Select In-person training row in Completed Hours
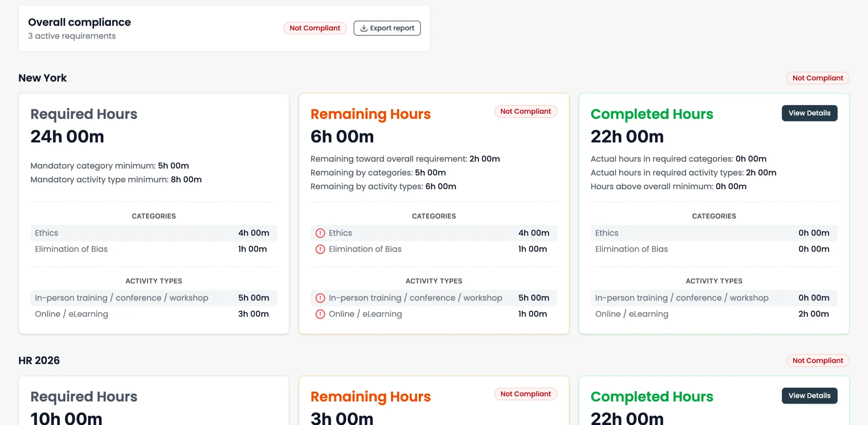This screenshot has width=868, height=425. click(714, 298)
